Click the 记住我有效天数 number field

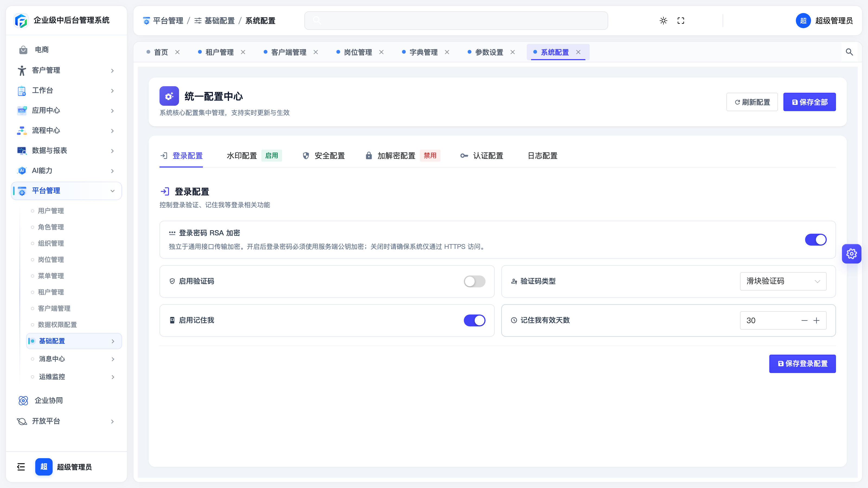tap(783, 320)
